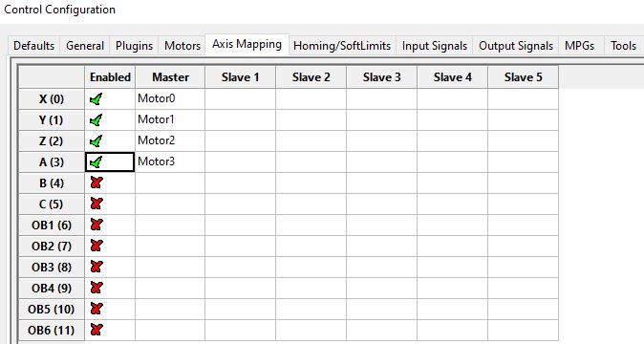Switch to the Motors tab
Screen dimensions: 644x344
coord(182,46)
